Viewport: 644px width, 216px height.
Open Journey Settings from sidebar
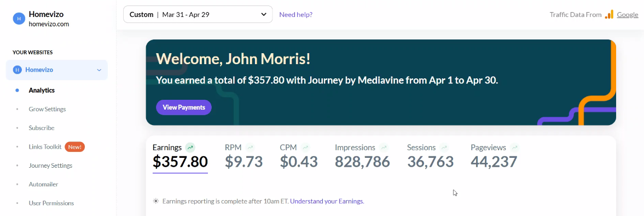pos(50,166)
